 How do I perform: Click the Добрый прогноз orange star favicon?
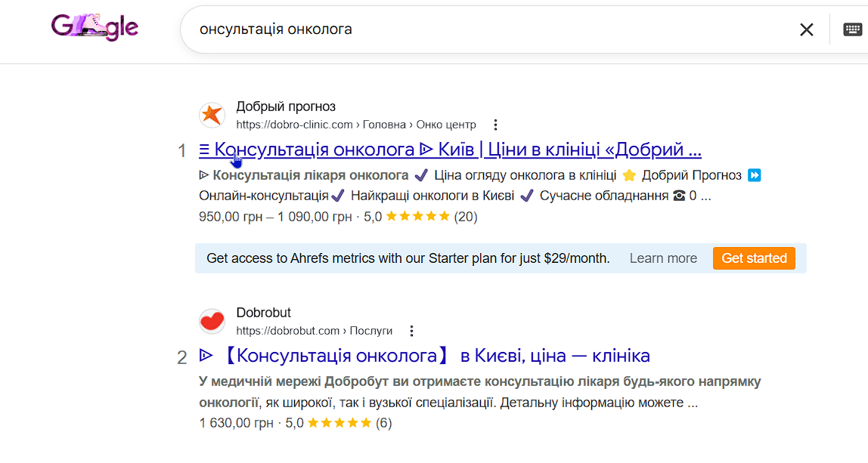[212, 115]
